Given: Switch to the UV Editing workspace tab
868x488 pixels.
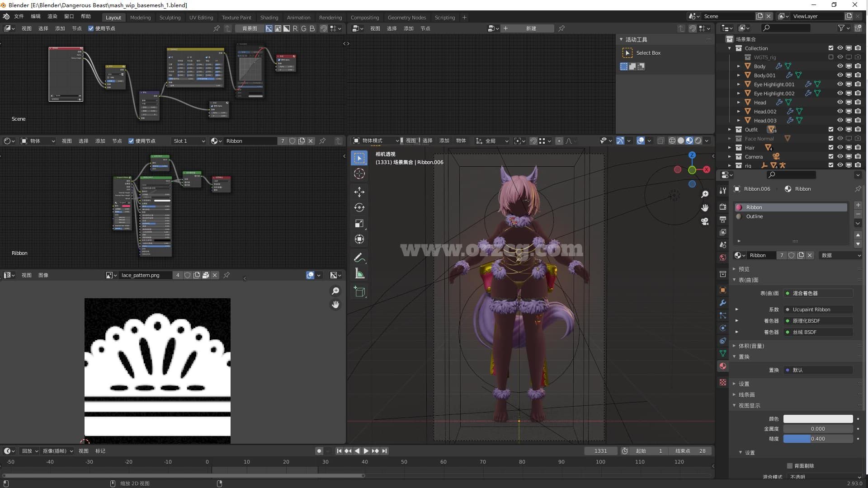Looking at the screenshot, I should tap(201, 18).
